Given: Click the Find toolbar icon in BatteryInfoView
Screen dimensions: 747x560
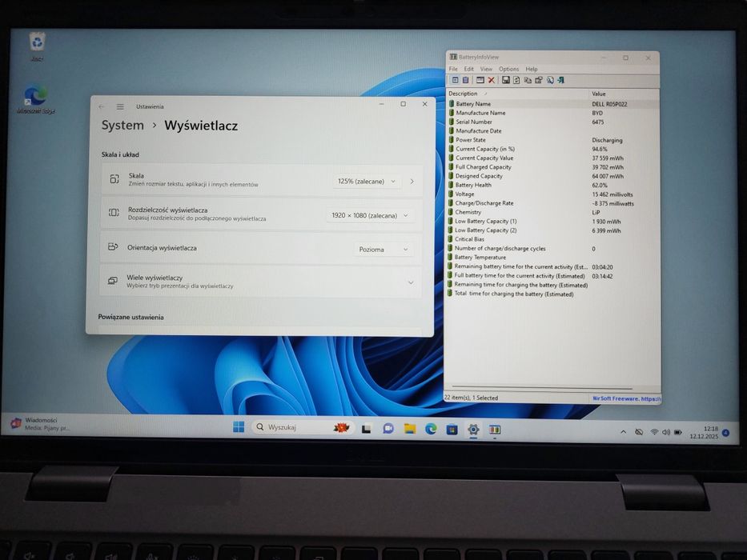Looking at the screenshot, I should [550, 80].
